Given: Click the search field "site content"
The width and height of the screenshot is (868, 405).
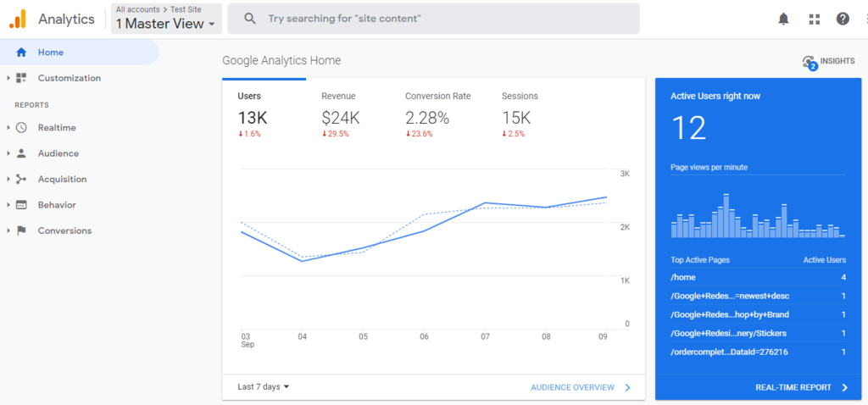Looking at the screenshot, I should pyautogui.click(x=433, y=19).
